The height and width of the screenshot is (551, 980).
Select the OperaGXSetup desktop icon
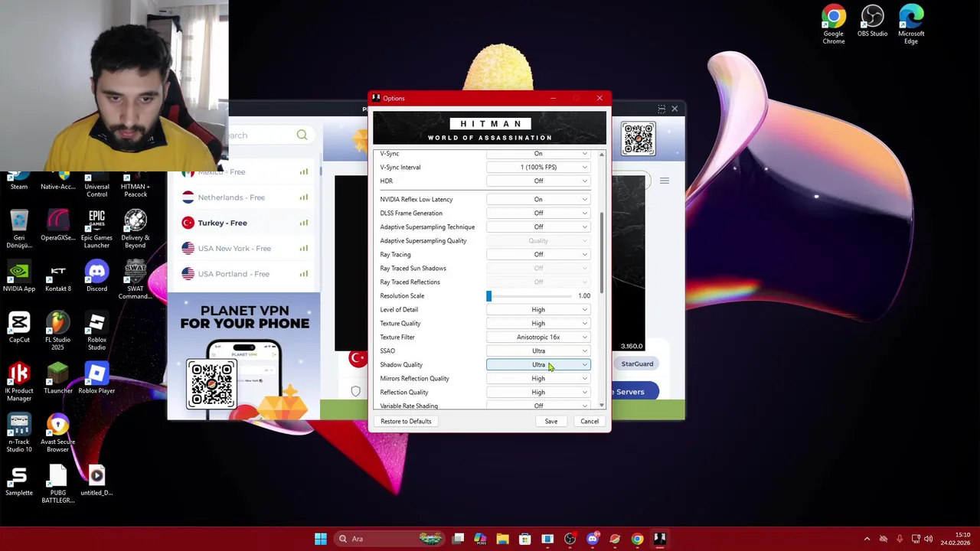tap(58, 225)
